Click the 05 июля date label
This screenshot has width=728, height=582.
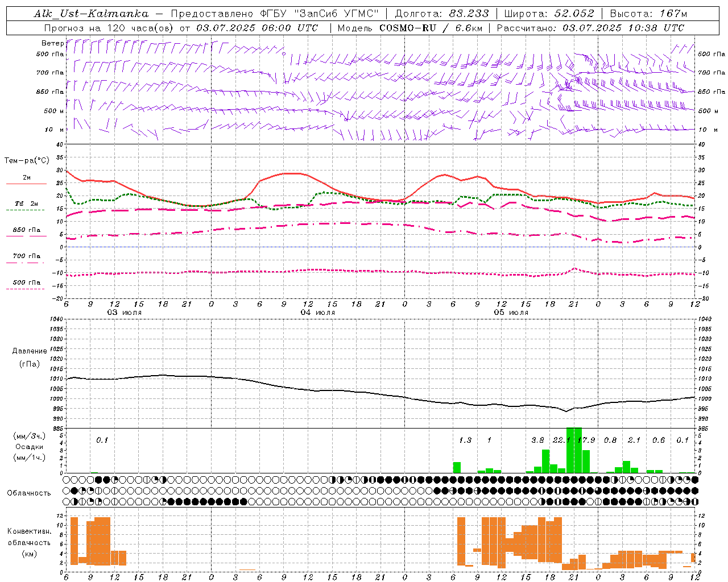[511, 313]
